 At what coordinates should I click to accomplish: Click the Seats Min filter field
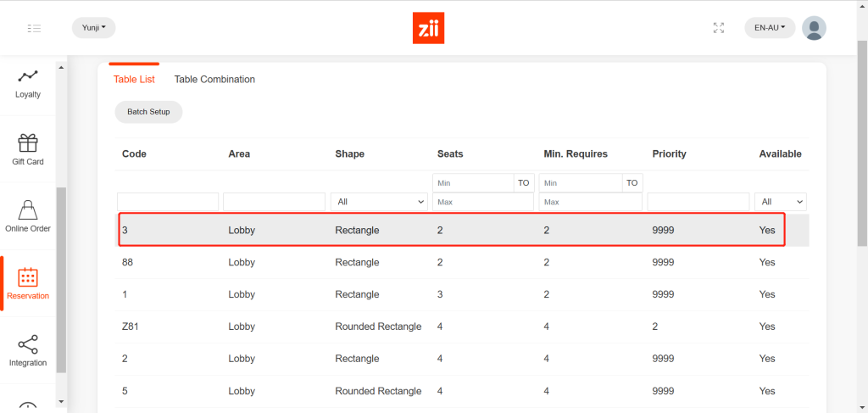pyautogui.click(x=473, y=182)
